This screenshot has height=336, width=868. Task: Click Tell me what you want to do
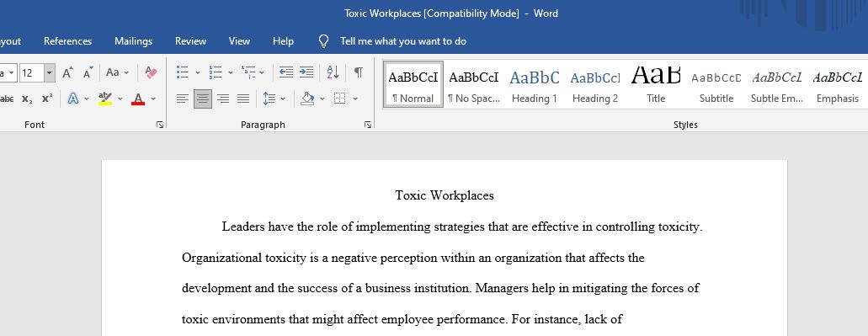coord(403,41)
